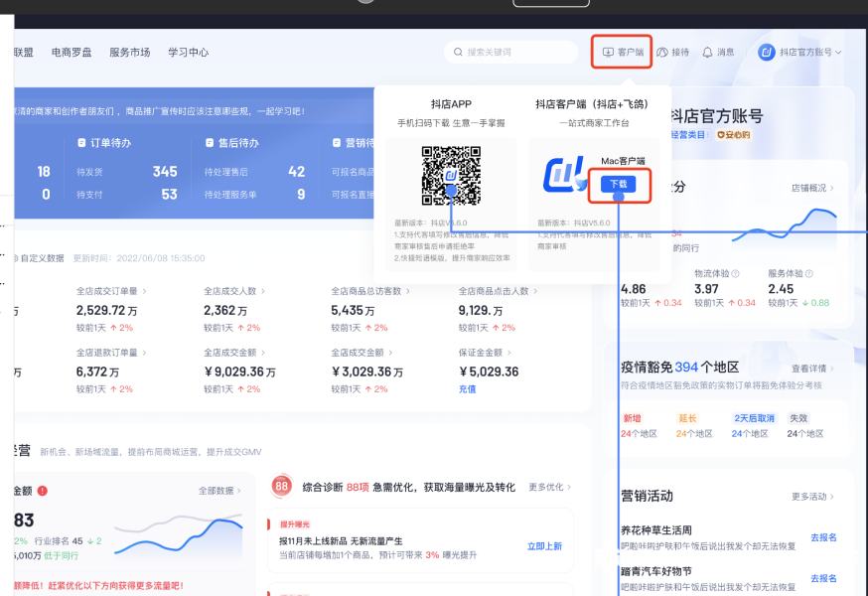Click the red 88 diagnosis score badge

coord(282,487)
